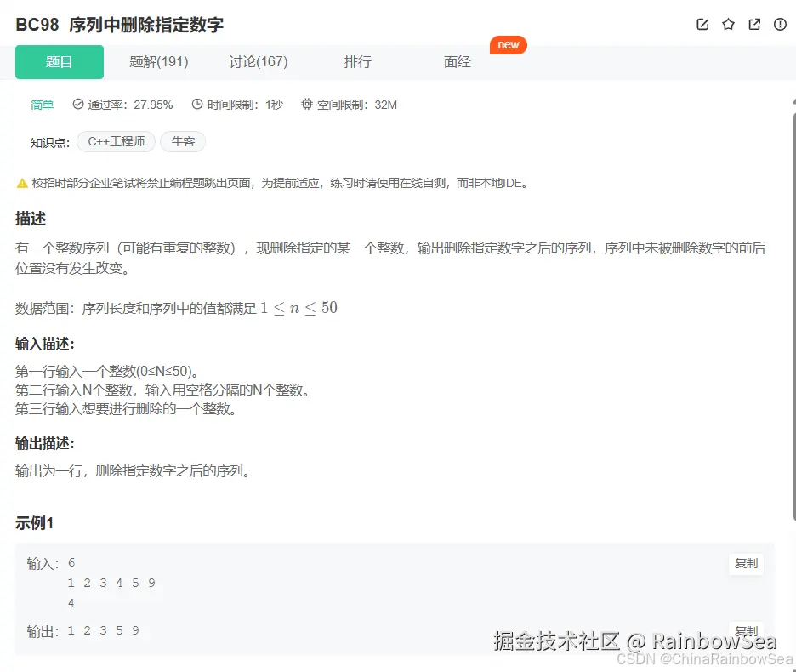Click the 复制 button for sample output
Image resolution: width=796 pixels, height=672 pixels.
pos(745,630)
